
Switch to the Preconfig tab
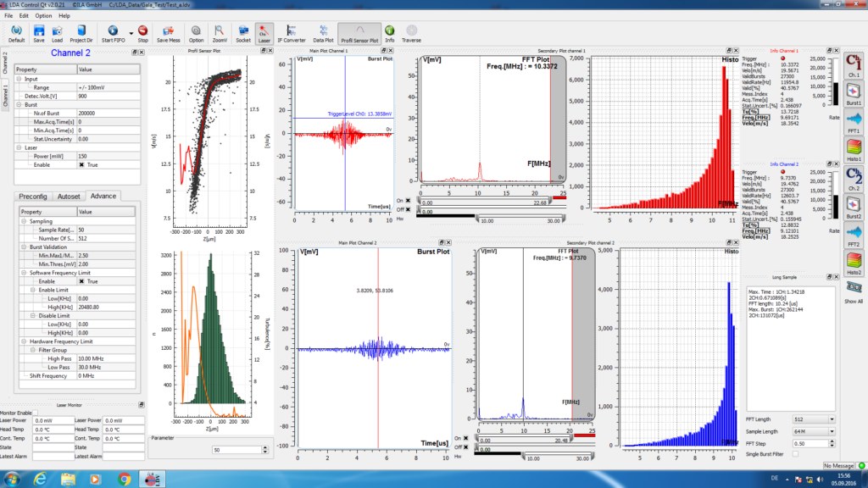(33, 196)
